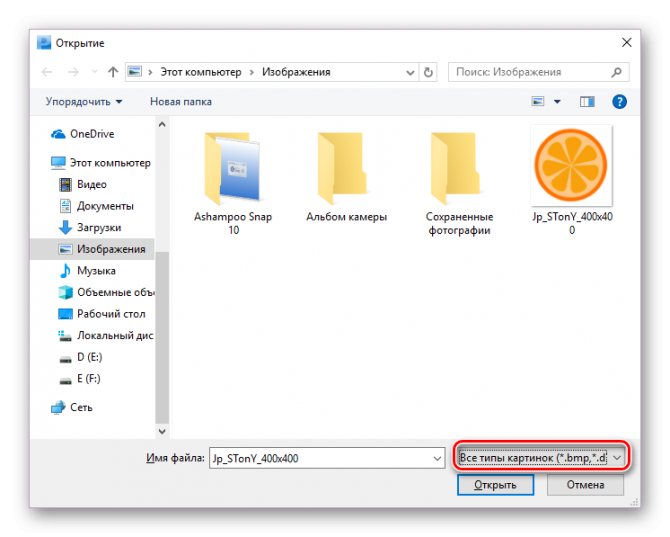Click the change view icon
Image resolution: width=670 pixels, height=537 pixels.
tap(538, 101)
